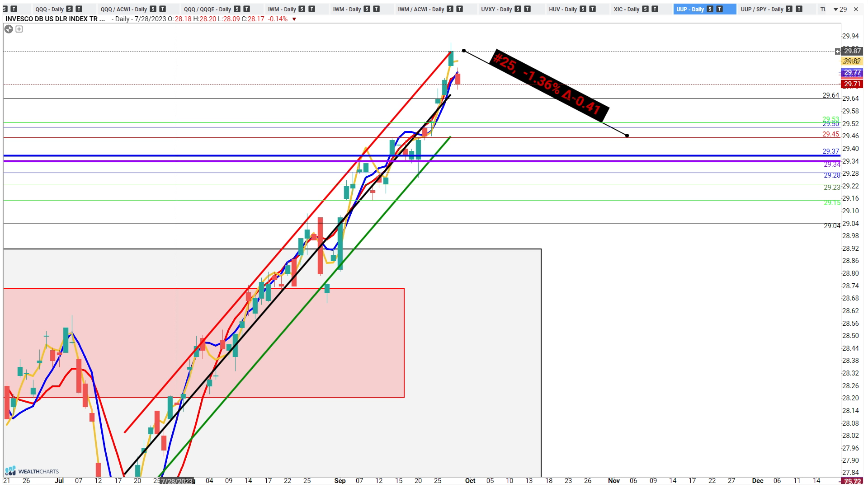
Task: Click the lower endpoint of the projection line
Action: (627, 136)
